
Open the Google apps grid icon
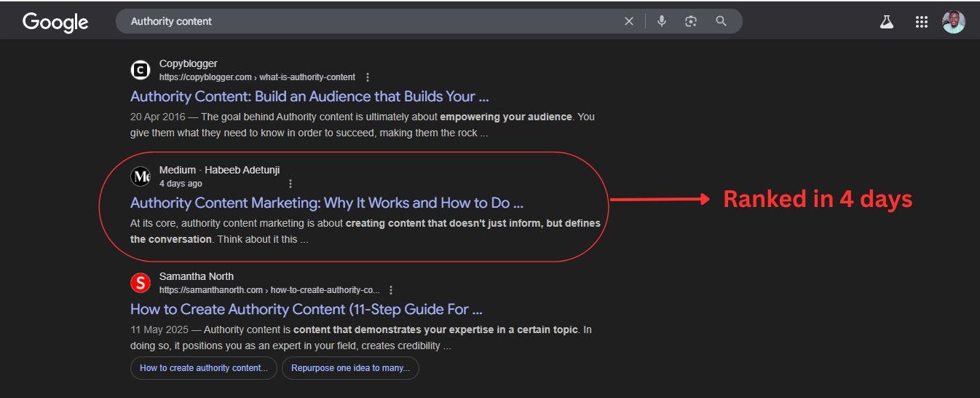[x=921, y=22]
